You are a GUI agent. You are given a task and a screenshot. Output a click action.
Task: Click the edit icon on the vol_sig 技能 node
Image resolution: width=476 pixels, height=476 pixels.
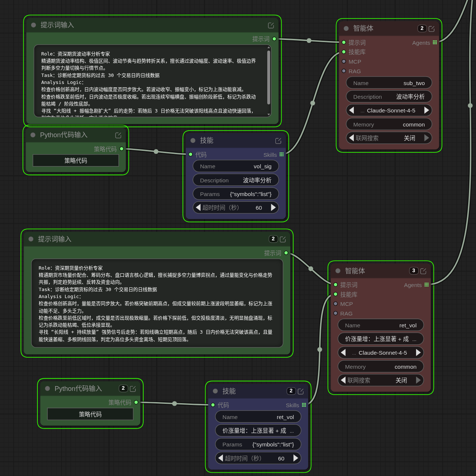tap(278, 141)
